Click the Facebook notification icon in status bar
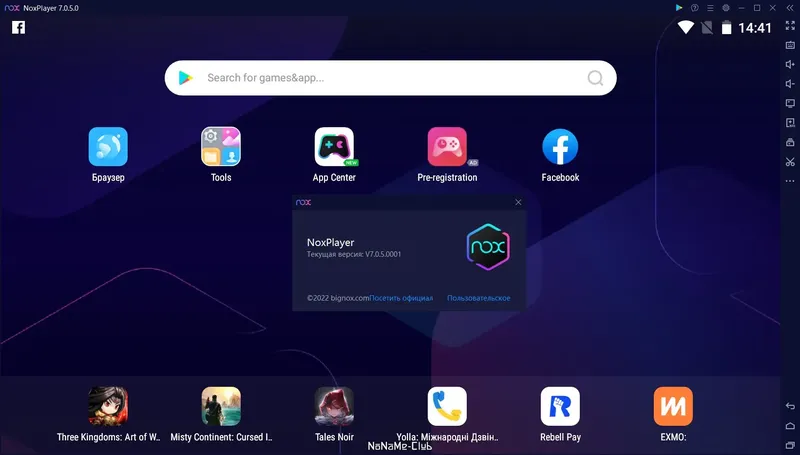The height and width of the screenshot is (455, 800). (x=18, y=27)
